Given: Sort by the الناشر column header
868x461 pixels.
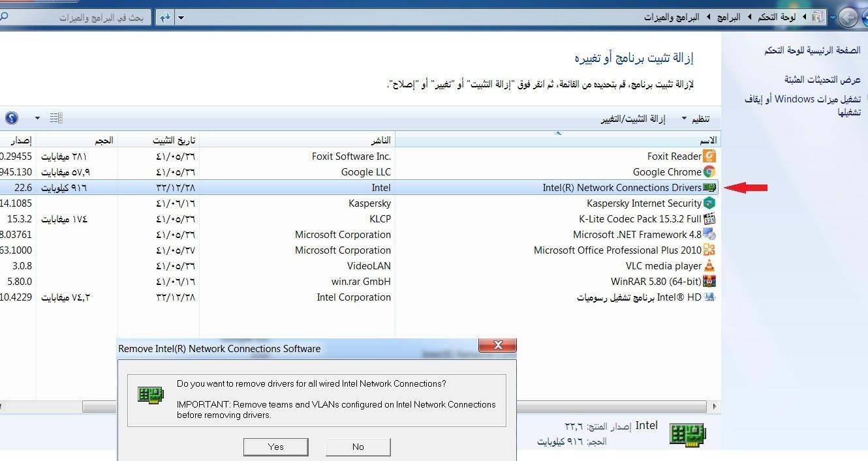Looking at the screenshot, I should 297,140.
